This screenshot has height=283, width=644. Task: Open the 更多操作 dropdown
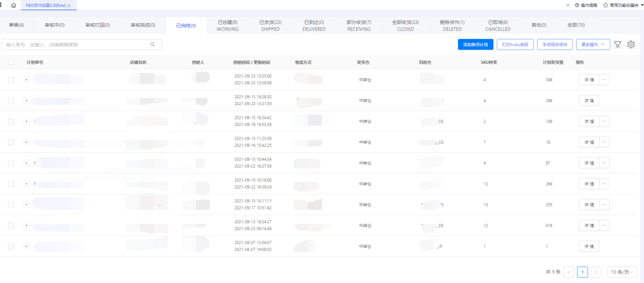click(593, 44)
